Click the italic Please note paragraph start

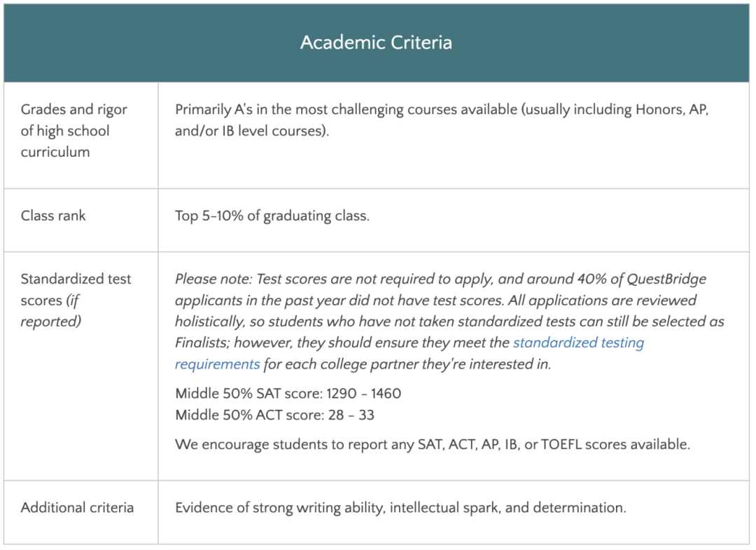pos(213,279)
